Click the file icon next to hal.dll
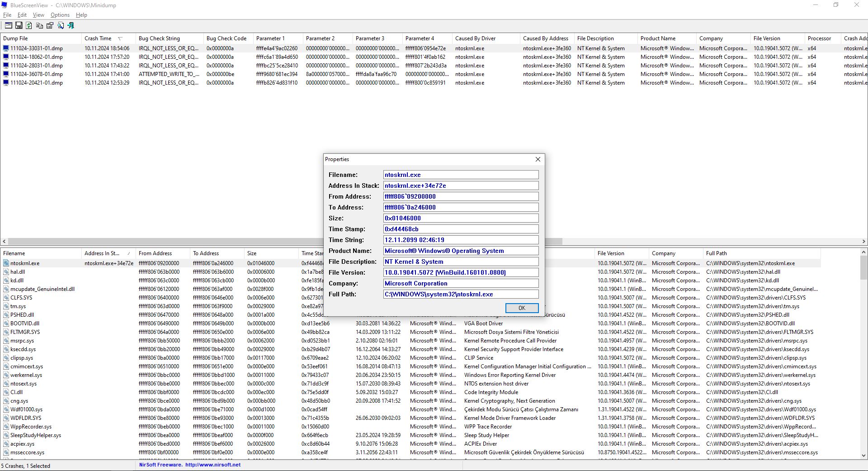Screen dimensions: 868x471 click(6, 272)
